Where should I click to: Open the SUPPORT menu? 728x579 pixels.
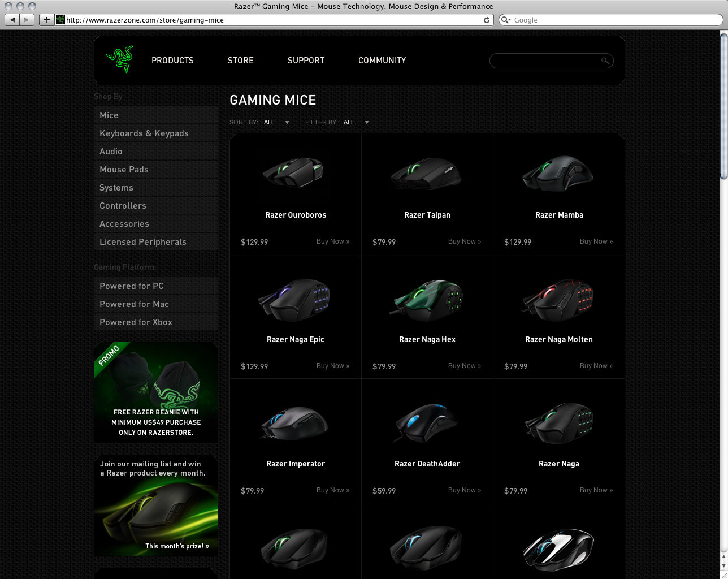306,61
